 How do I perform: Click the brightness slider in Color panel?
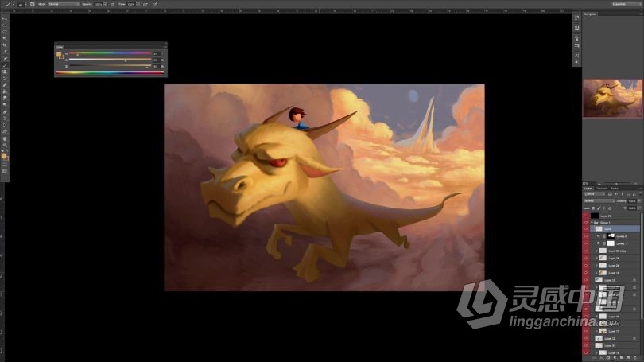click(110, 65)
